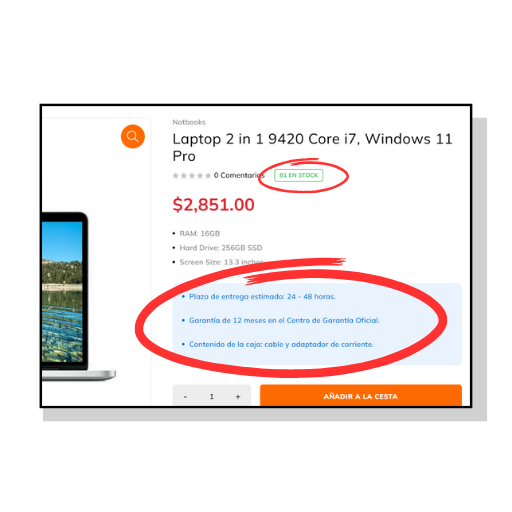Increase quantity with the plus button
The height and width of the screenshot is (512, 512).
tap(238, 397)
